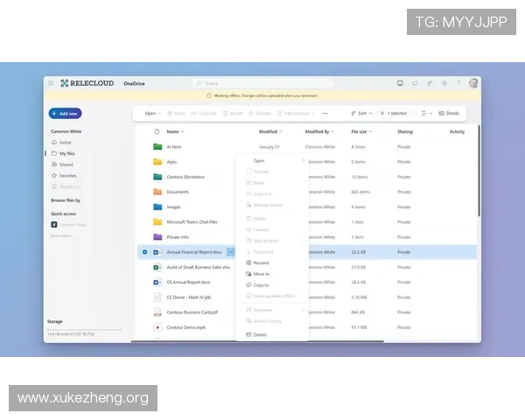Screen dimensions: 525x420
Task: Click the megaphone feedback icon
Action: point(415,83)
